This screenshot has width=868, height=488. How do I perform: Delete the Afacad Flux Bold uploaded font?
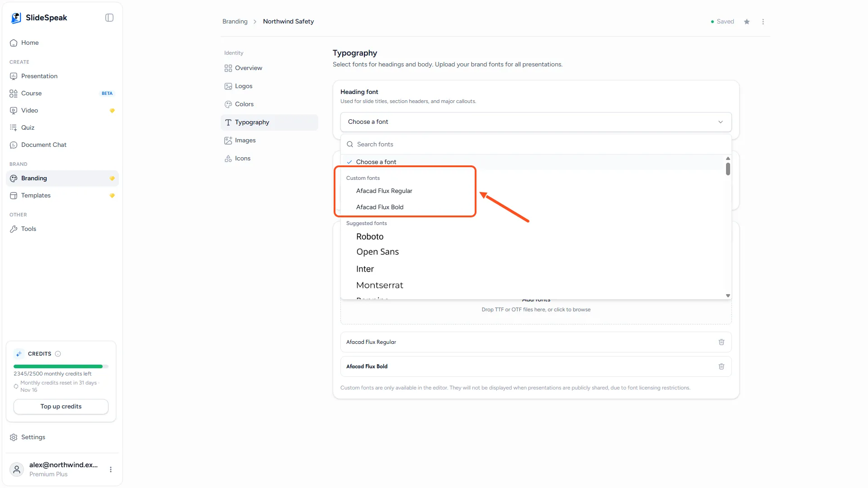tap(722, 366)
